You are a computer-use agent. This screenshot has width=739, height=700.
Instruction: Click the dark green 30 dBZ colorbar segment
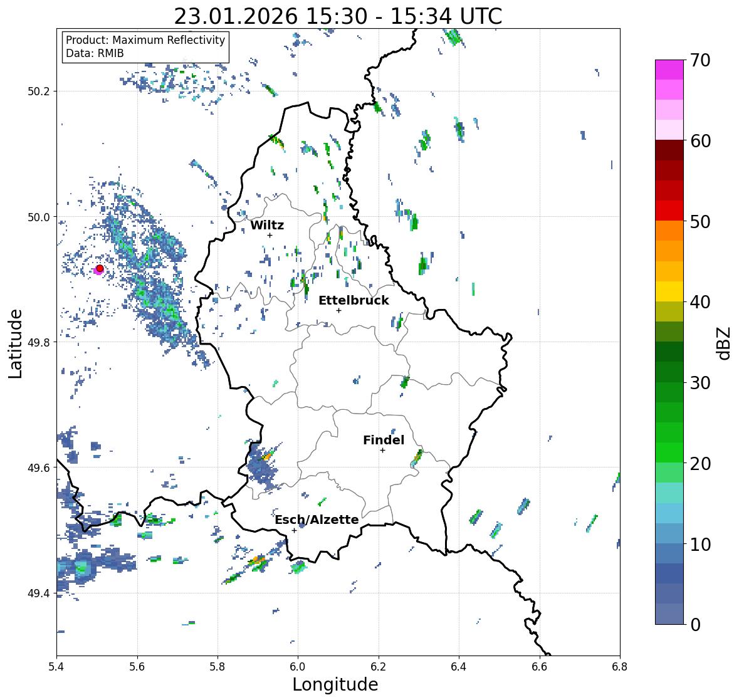tap(669, 372)
